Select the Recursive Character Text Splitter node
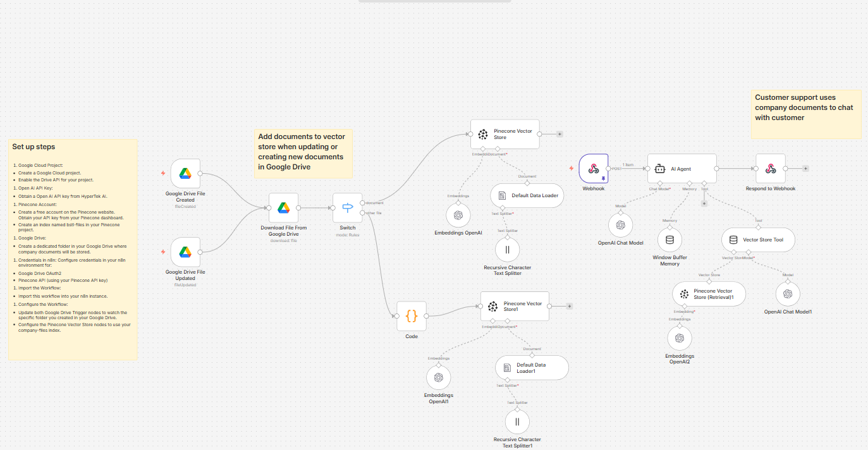 [507, 250]
